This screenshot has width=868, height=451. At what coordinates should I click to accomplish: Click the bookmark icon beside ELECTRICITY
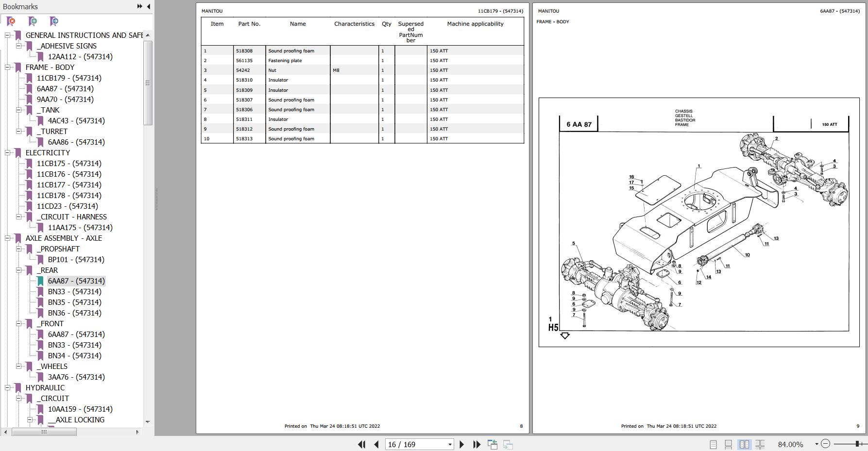click(18, 152)
